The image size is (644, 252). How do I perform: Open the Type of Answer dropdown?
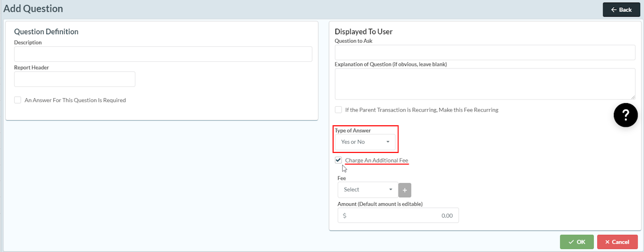point(365,142)
